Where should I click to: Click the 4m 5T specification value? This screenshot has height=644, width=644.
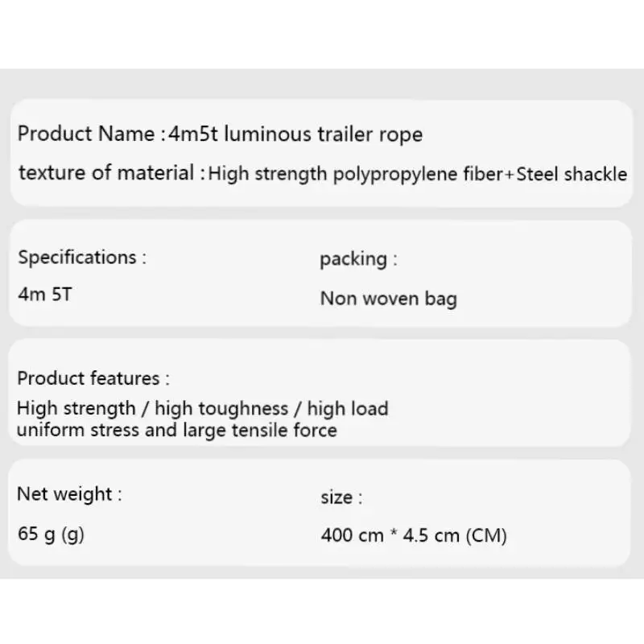tap(45, 295)
